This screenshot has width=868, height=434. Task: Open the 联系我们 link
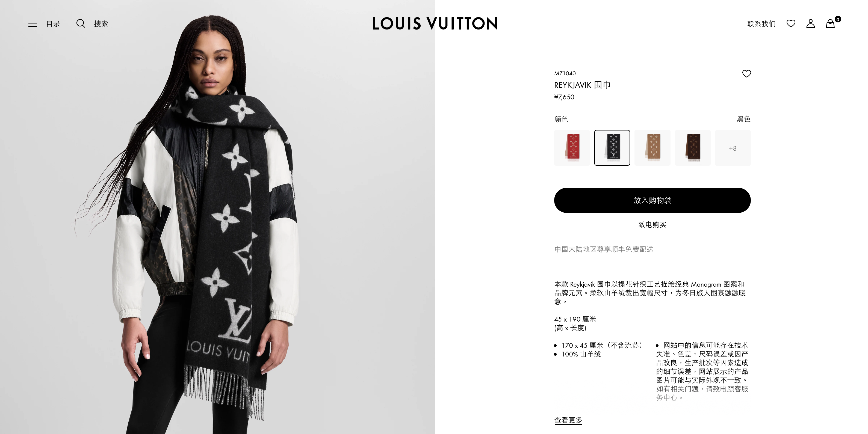(x=761, y=23)
